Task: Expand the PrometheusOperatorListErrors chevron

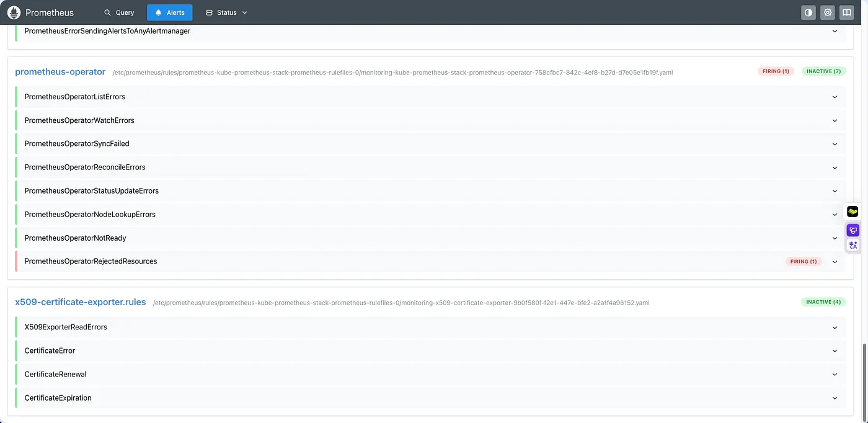Action: click(x=835, y=97)
